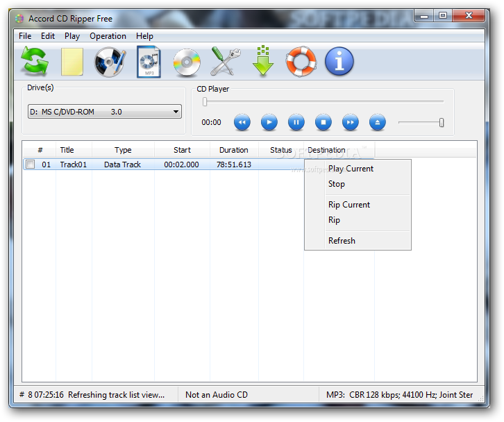
Task: Click the Duration column header
Action: point(234,150)
